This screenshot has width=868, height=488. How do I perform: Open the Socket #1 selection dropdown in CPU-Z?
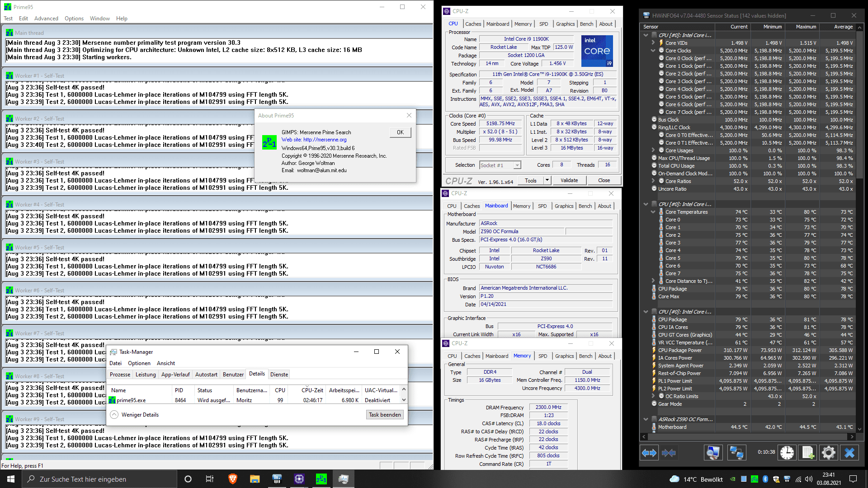tap(517, 165)
